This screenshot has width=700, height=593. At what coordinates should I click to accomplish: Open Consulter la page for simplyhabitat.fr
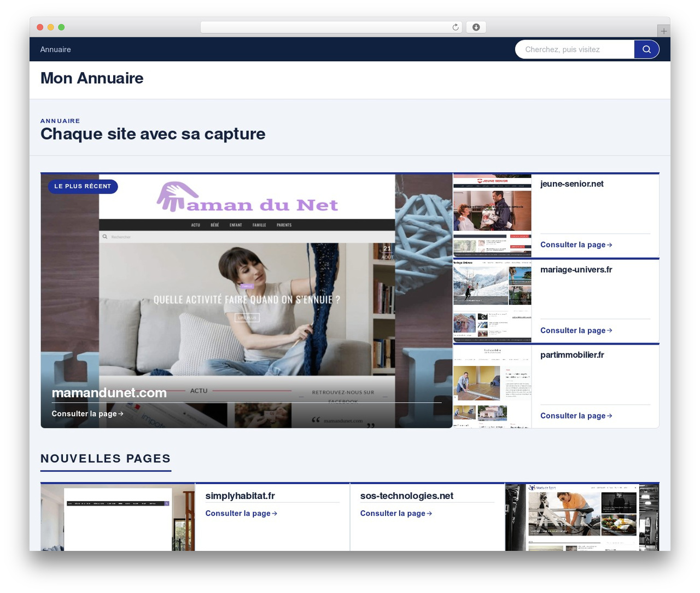pyautogui.click(x=241, y=513)
